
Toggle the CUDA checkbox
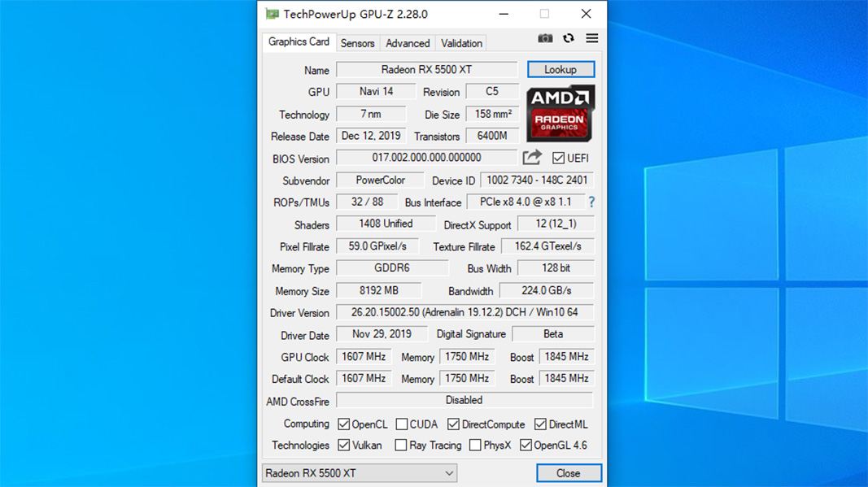point(402,424)
